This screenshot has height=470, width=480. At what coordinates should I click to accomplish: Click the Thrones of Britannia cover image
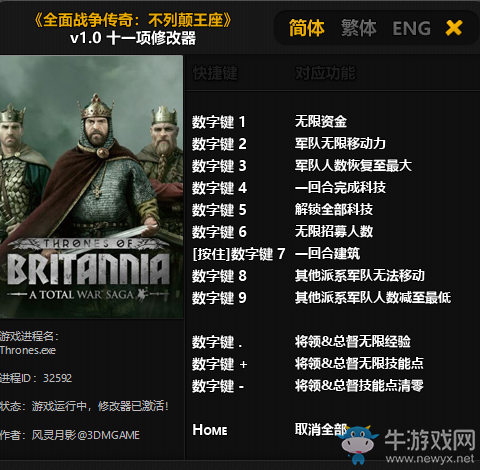91,187
